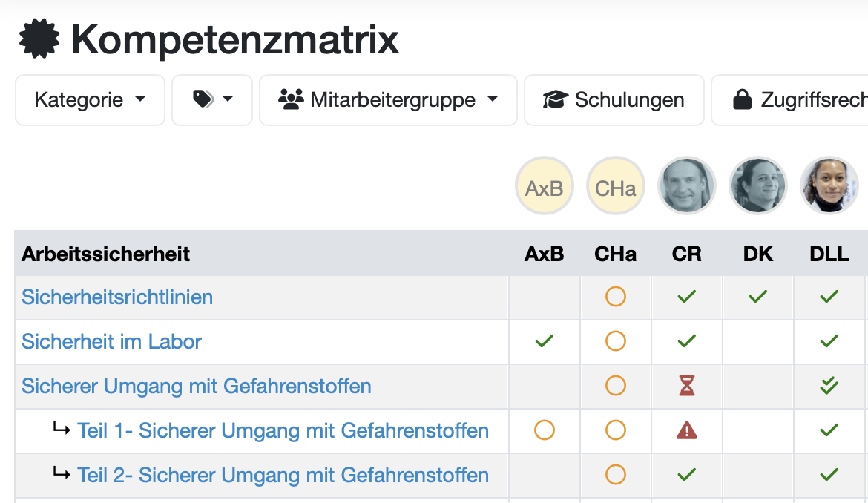This screenshot has height=503, width=868.
Task: Toggle CHa circle for Sicherheit im Labor
Action: (x=616, y=341)
